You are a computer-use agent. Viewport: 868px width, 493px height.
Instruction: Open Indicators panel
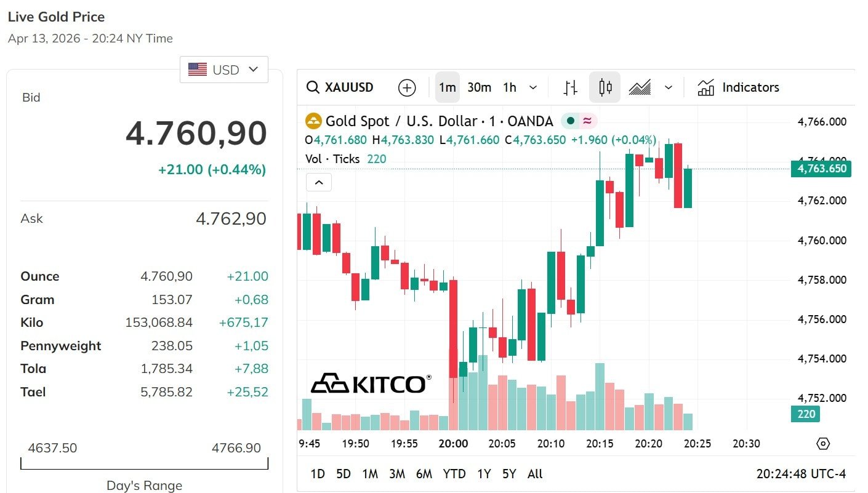pos(738,87)
